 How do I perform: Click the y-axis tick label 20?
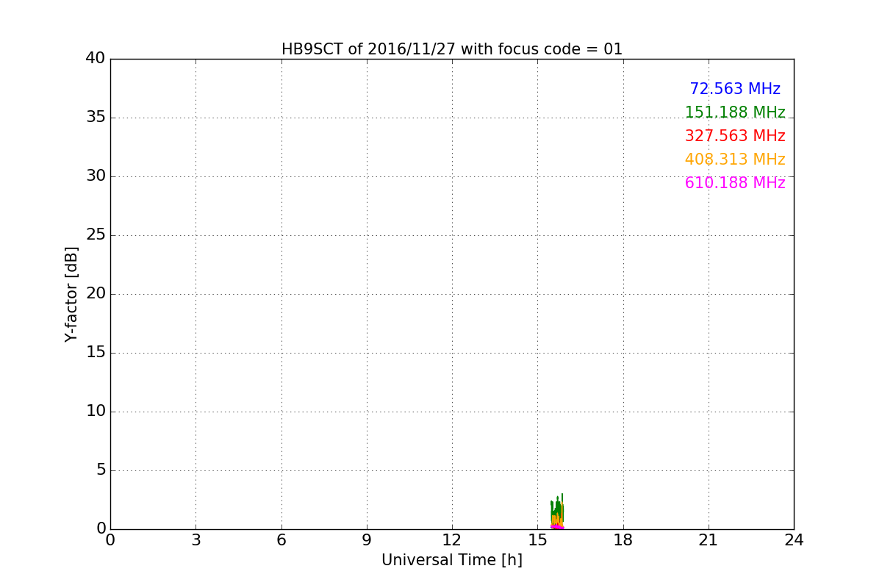[96, 293]
